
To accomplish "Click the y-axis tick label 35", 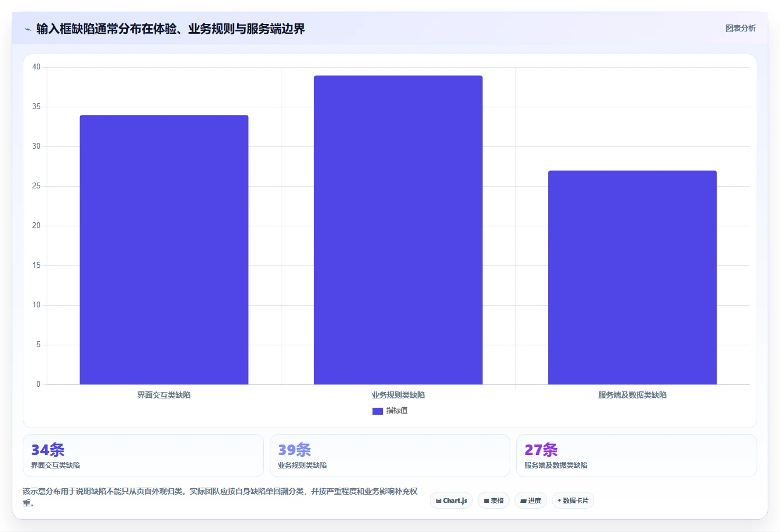I will (36, 107).
